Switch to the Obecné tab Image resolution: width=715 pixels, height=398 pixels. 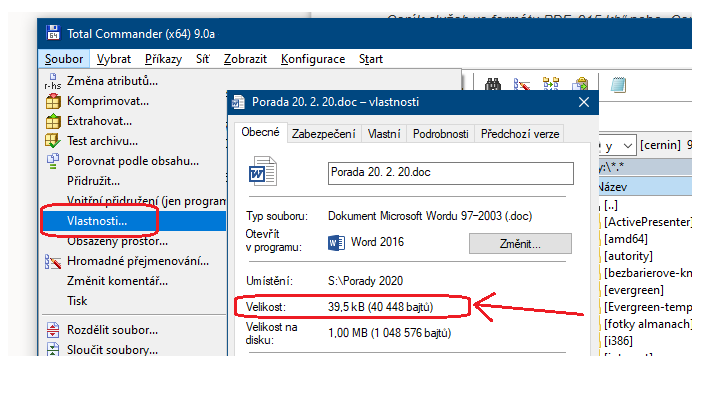tap(260, 132)
